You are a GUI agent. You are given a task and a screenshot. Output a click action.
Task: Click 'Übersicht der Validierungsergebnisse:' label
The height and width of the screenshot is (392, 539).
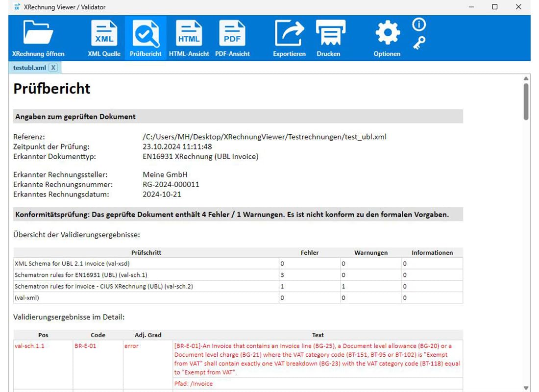click(x=76, y=235)
